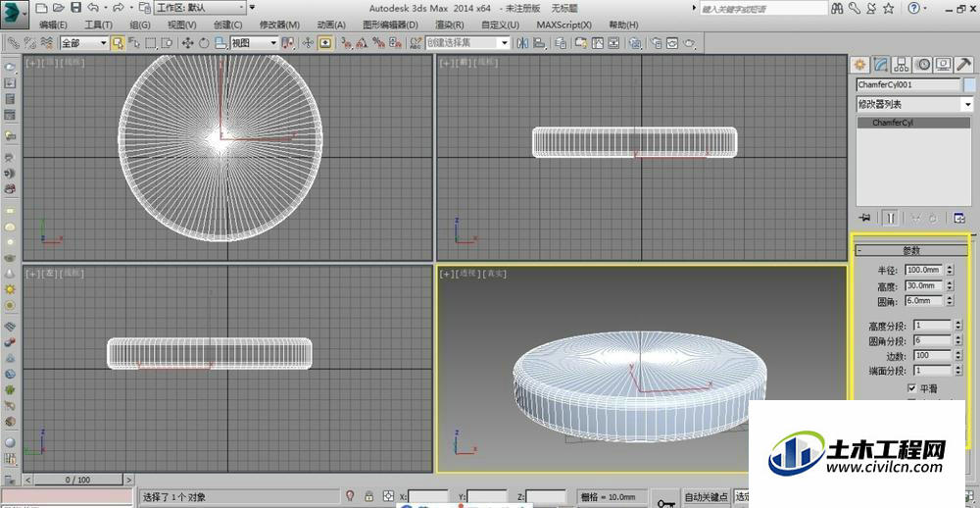Click the 自动关键点 auto key button

707,497
